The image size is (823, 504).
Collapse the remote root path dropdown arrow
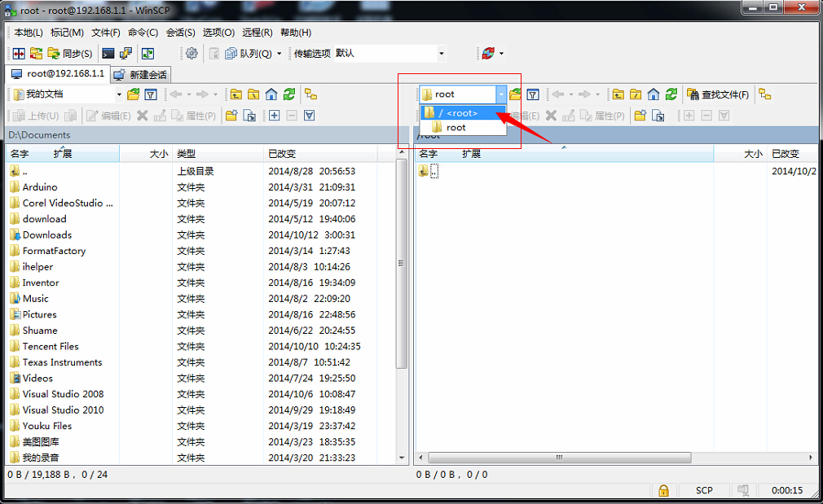[x=501, y=94]
